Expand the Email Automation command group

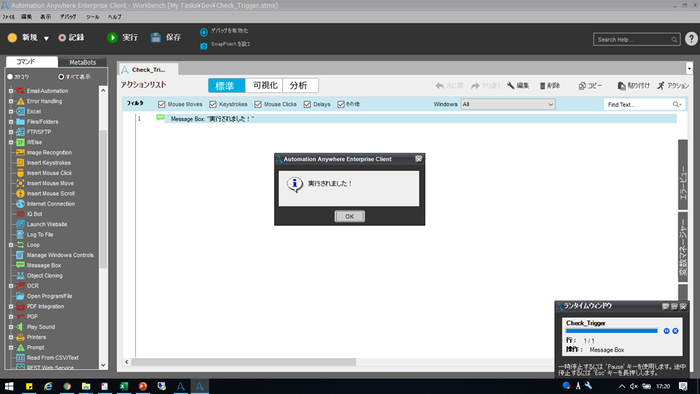(x=11, y=91)
